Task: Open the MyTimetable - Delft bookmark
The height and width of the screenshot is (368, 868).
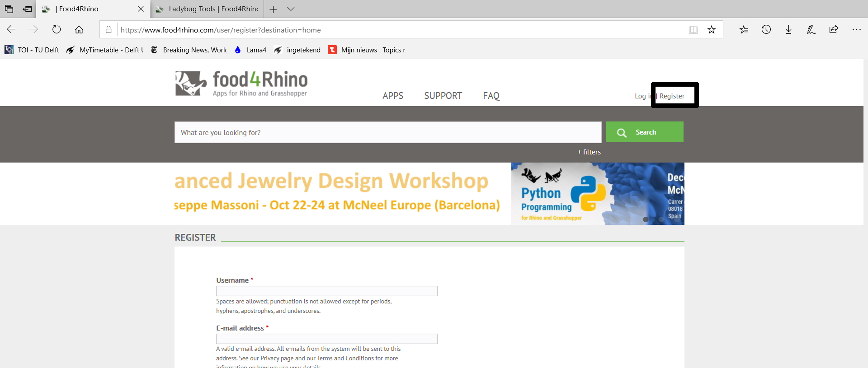Action: [x=104, y=50]
